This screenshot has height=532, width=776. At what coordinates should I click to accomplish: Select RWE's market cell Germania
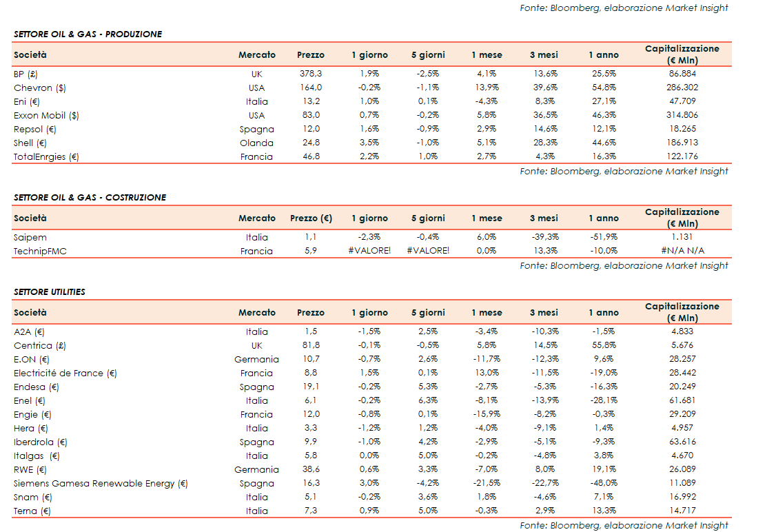tap(256, 469)
